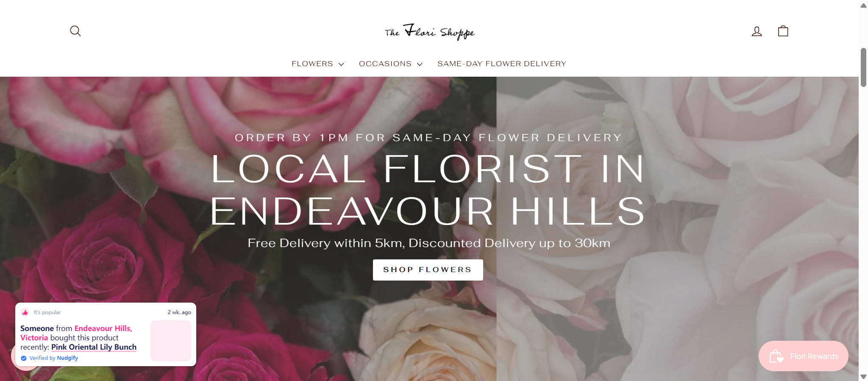This screenshot has height=381, width=868.
Task: Open the shopping bag cart icon
Action: tap(783, 31)
